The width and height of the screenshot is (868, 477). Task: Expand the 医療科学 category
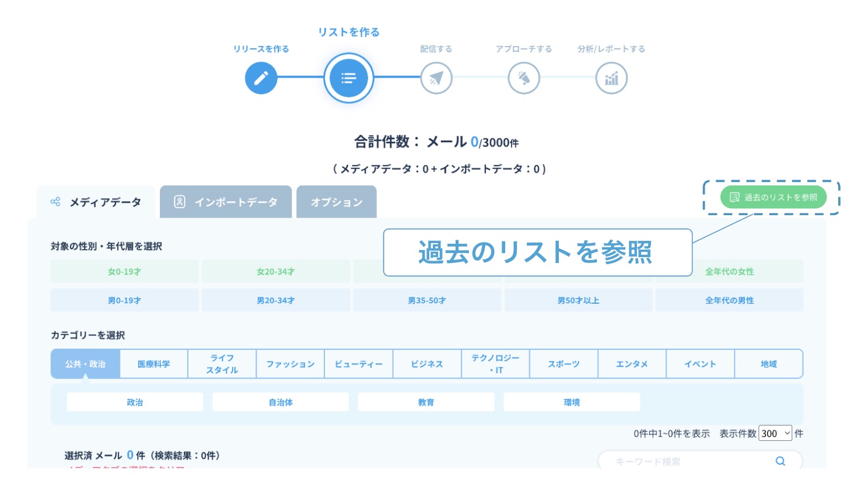click(154, 364)
